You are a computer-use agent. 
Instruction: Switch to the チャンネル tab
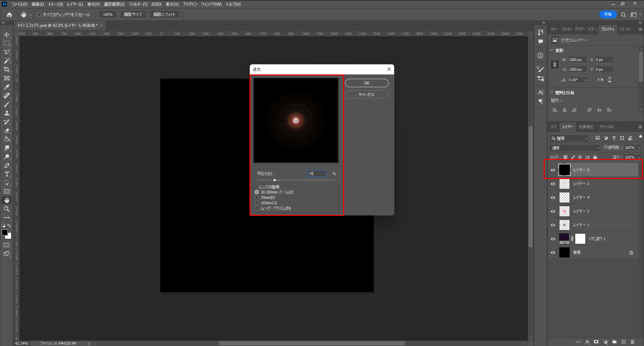click(606, 127)
